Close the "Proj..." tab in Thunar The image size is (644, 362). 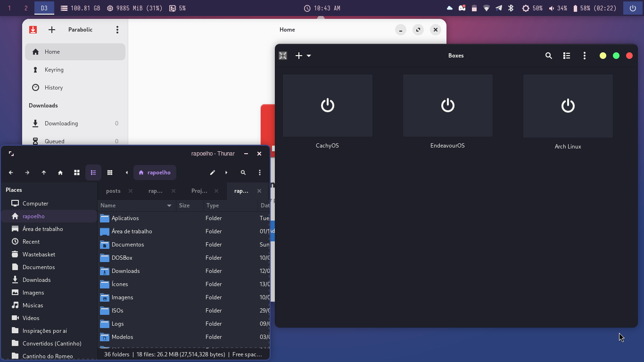click(216, 191)
